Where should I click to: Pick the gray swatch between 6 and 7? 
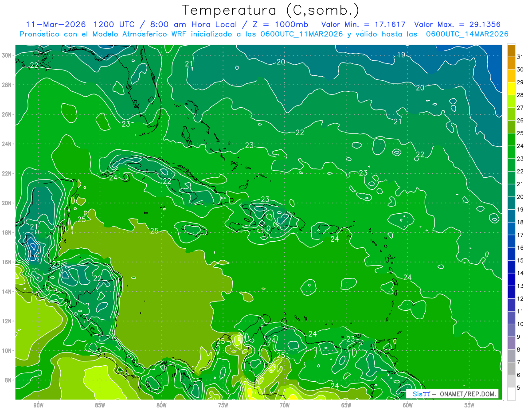coord(511,369)
